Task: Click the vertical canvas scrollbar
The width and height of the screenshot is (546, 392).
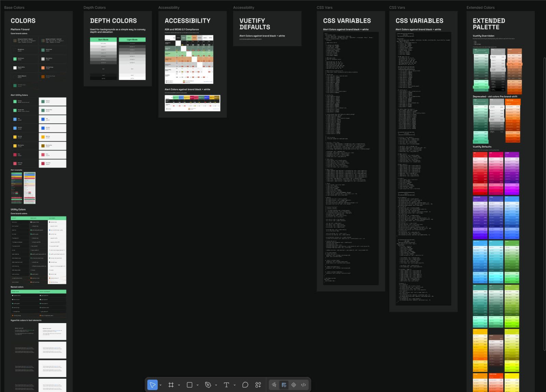Action: click(x=544, y=204)
